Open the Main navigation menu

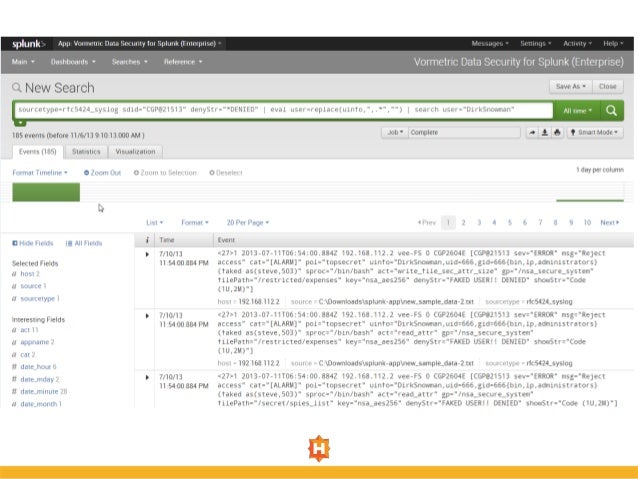point(23,62)
